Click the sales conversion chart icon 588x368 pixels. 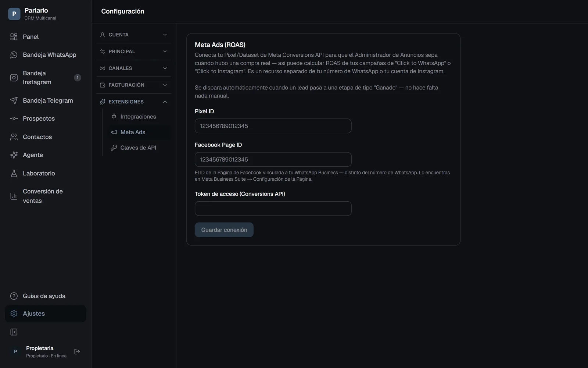pyautogui.click(x=14, y=196)
